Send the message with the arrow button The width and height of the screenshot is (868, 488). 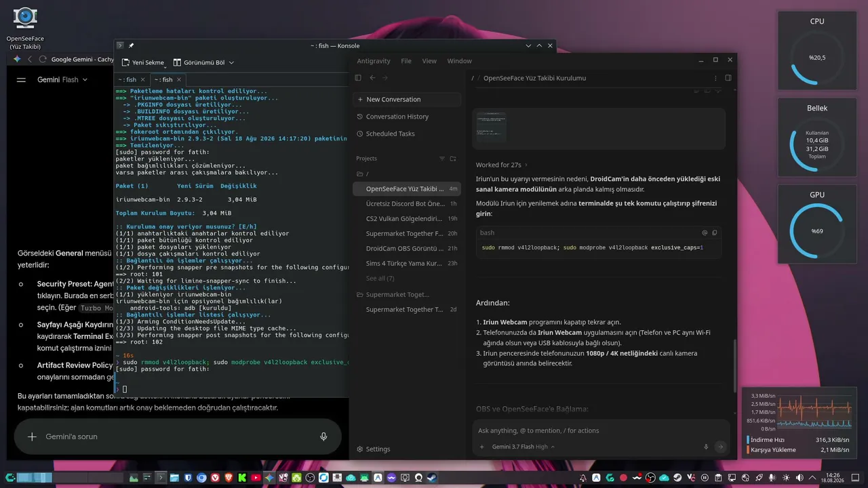[720, 447]
